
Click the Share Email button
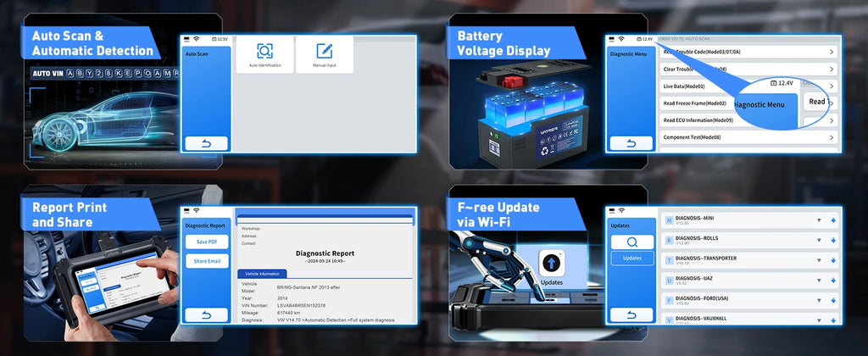click(207, 261)
